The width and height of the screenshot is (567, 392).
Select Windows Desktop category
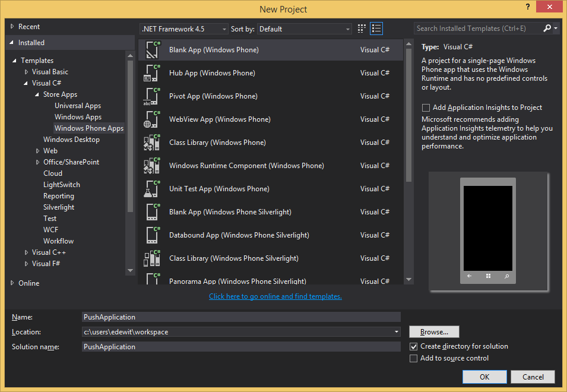(71, 140)
